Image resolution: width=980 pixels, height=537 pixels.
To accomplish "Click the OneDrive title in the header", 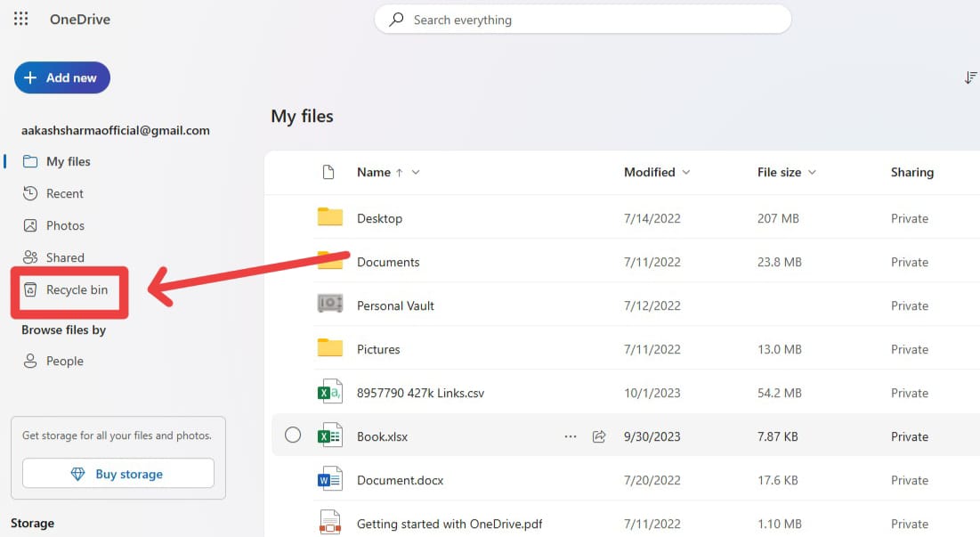I will [x=80, y=20].
